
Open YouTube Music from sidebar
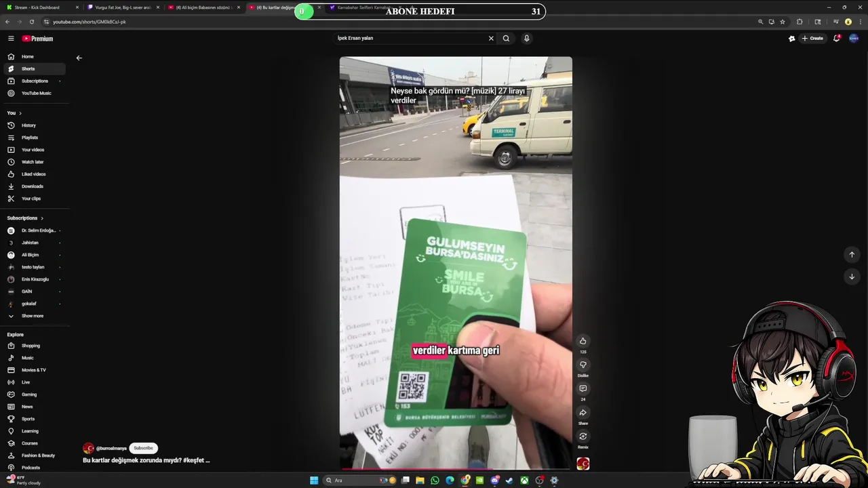[34, 94]
